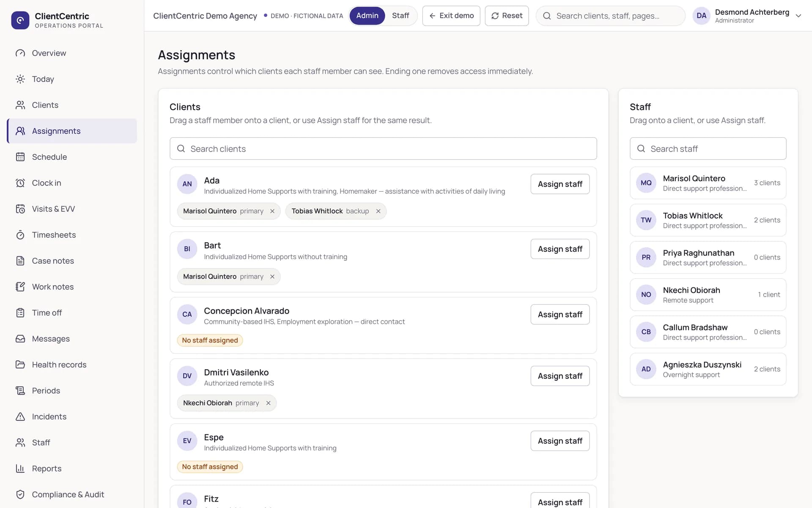
Task: Switch to Admin view mode
Action: point(367,16)
